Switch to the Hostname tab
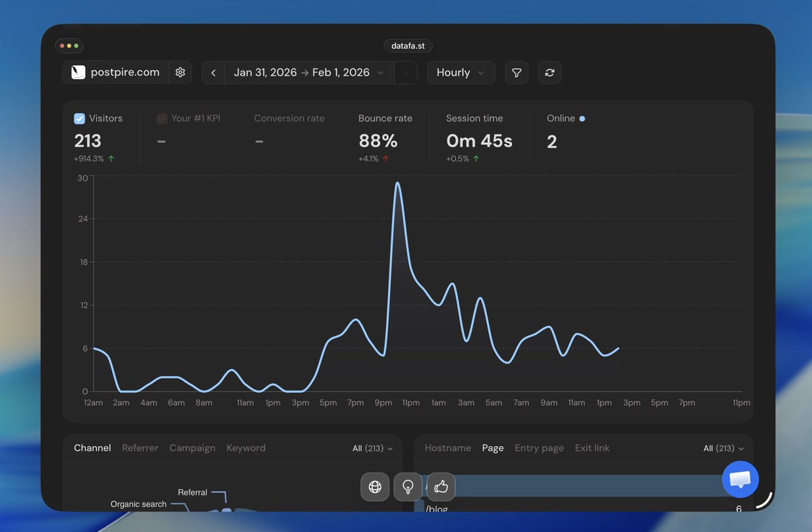The height and width of the screenshot is (532, 812). point(448,447)
